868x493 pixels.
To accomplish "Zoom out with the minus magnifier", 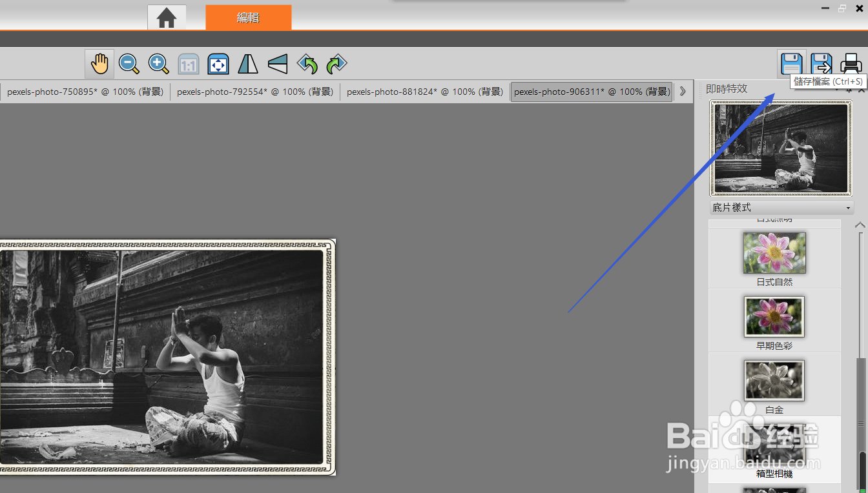I will [x=129, y=64].
